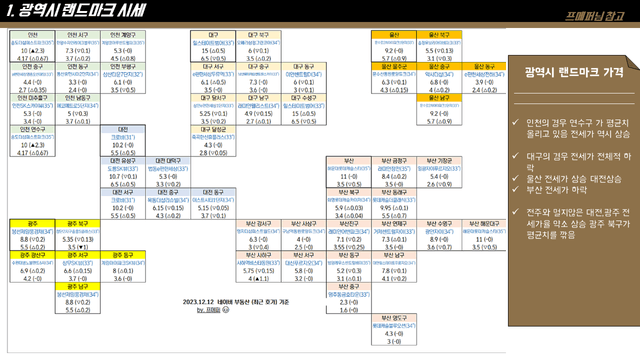
Task: Click the 인천 중구 header cell
Action: coord(33,67)
